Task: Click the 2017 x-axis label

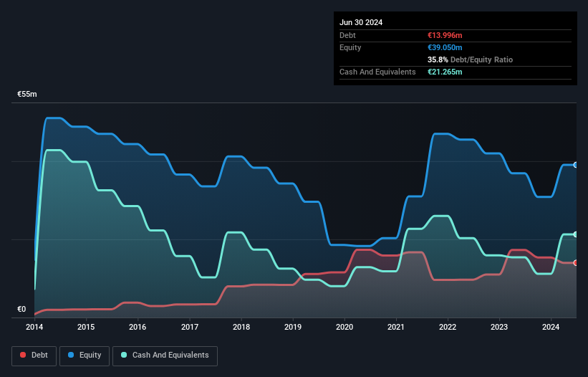Action: click(190, 327)
